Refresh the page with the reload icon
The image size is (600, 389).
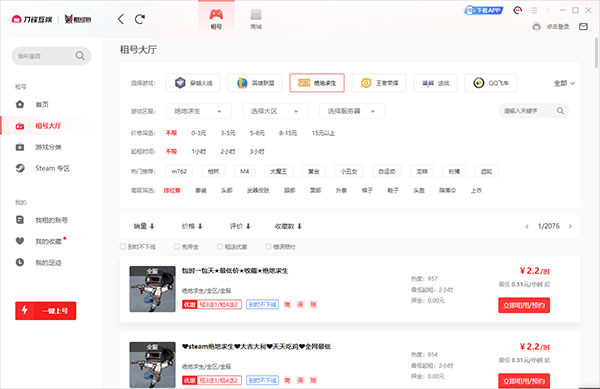[140, 19]
